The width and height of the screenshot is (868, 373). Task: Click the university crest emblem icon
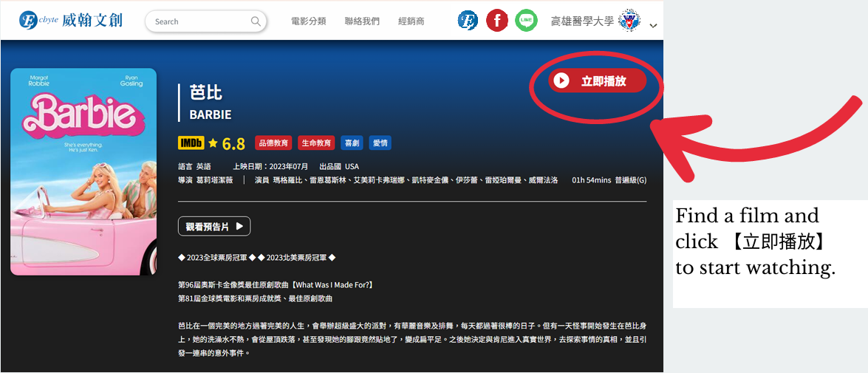tap(629, 21)
